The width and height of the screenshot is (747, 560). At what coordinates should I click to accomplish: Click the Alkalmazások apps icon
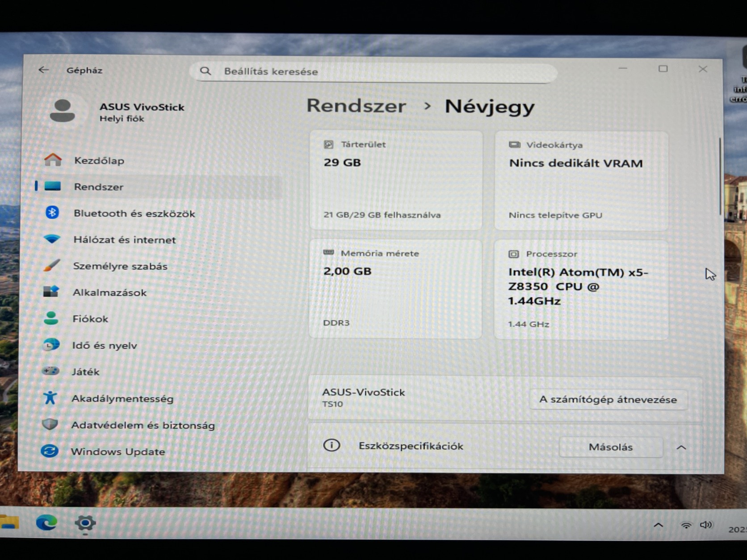coord(51,292)
